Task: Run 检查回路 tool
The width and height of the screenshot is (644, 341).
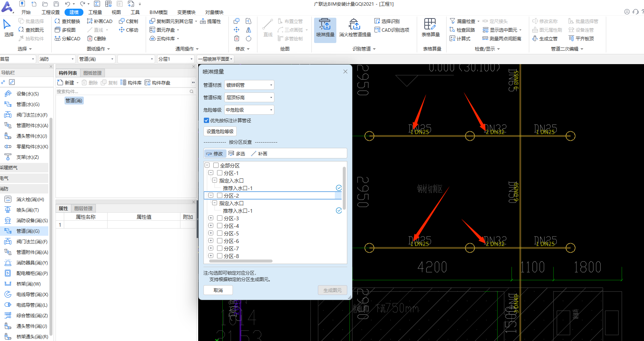Action: [462, 30]
